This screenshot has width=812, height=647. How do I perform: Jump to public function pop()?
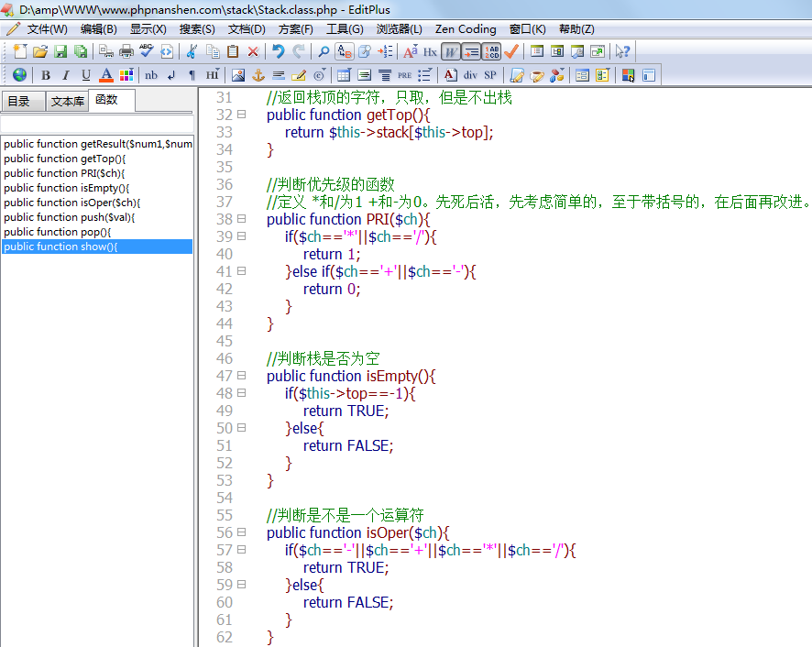click(x=57, y=232)
